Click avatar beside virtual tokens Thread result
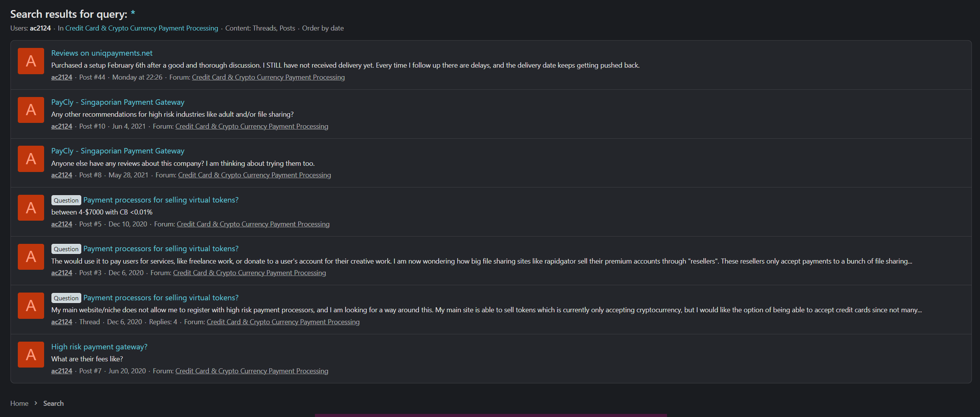This screenshot has width=980, height=417. [31, 306]
